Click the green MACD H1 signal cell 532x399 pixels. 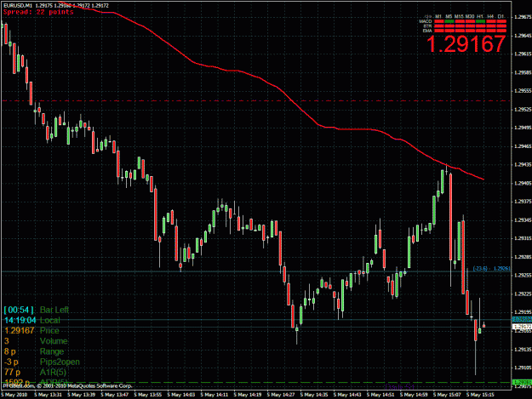click(x=480, y=21)
